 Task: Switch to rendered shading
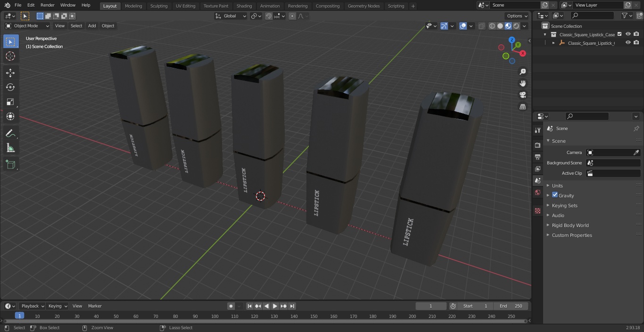click(x=516, y=26)
